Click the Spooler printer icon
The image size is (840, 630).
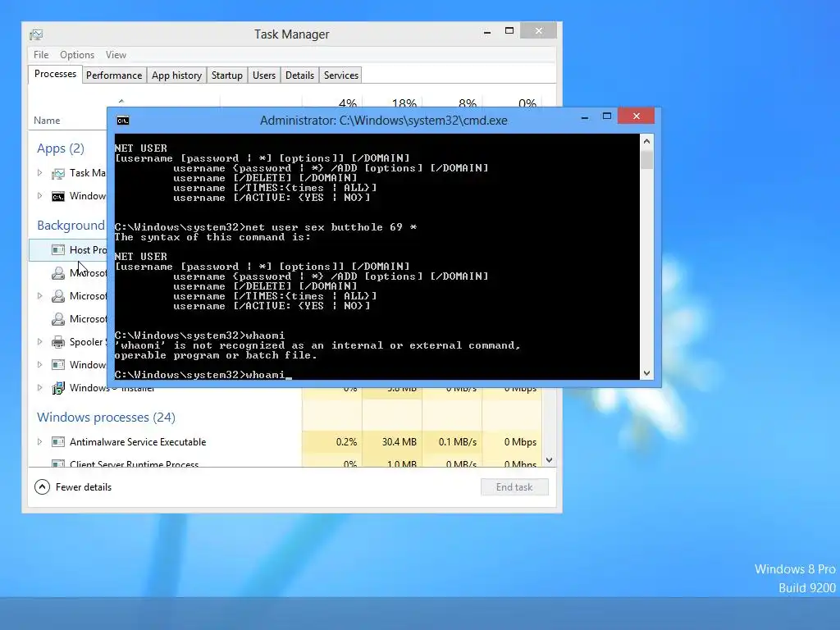(58, 342)
